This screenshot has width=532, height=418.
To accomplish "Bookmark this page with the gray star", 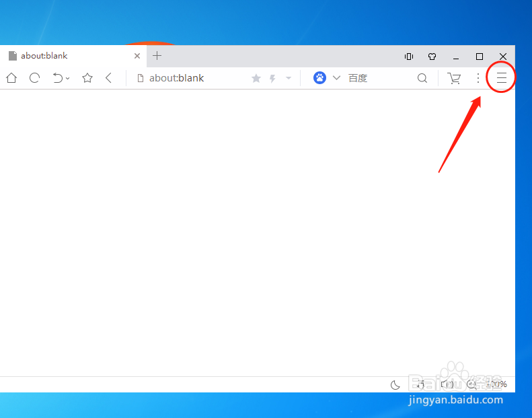I will click(256, 79).
